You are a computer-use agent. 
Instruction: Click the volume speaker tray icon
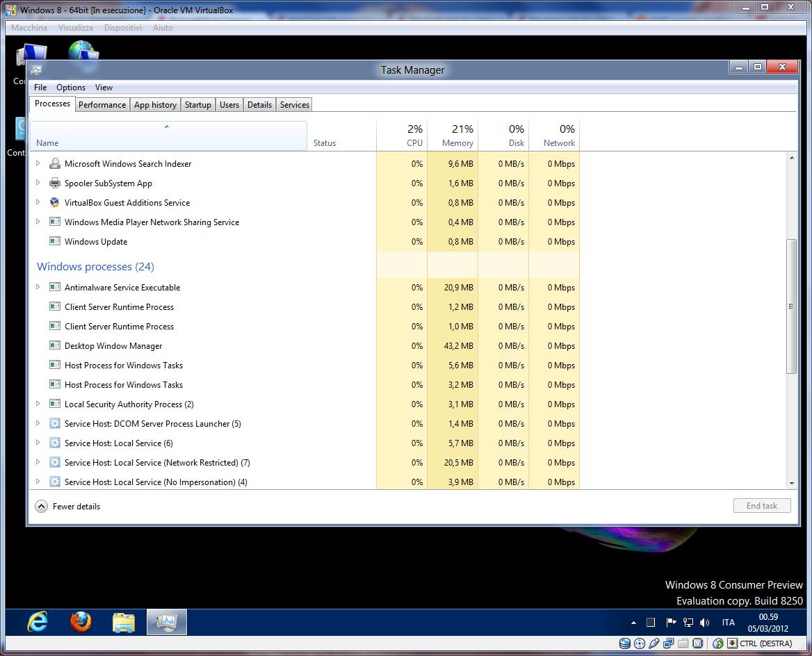pyautogui.click(x=704, y=623)
